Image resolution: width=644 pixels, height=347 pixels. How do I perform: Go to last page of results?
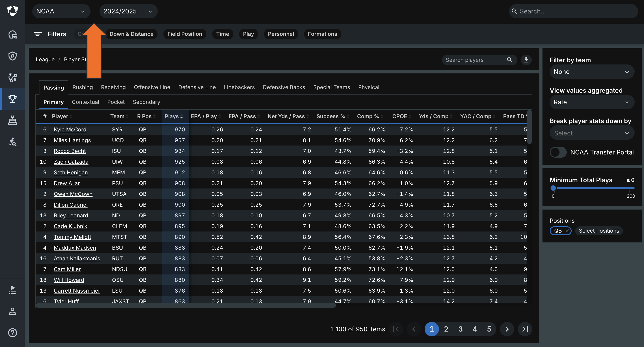(525, 329)
